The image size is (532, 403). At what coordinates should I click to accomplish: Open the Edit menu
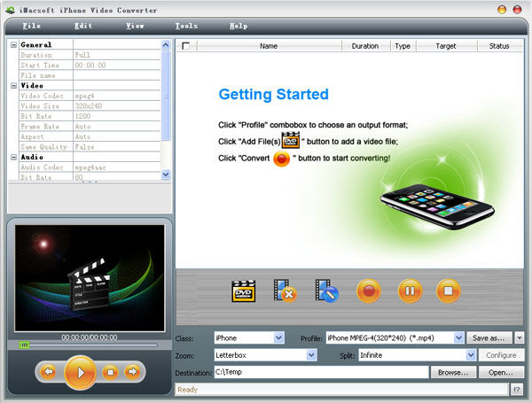click(83, 26)
